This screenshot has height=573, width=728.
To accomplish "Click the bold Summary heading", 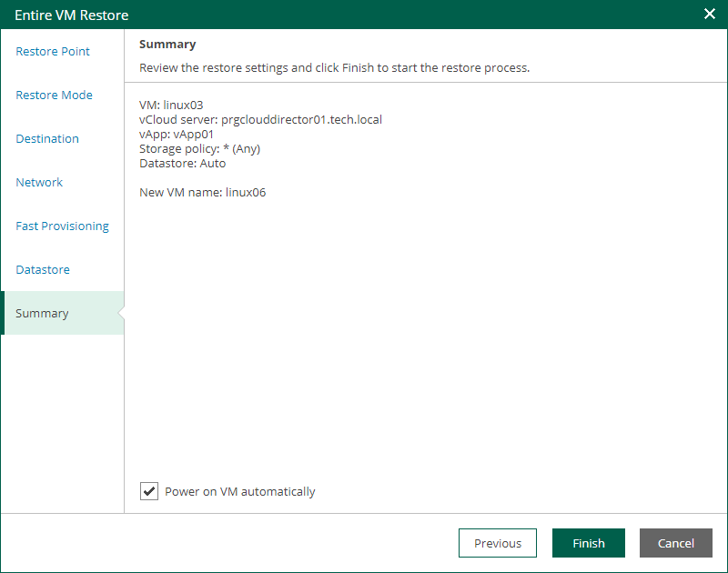I will click(x=167, y=45).
